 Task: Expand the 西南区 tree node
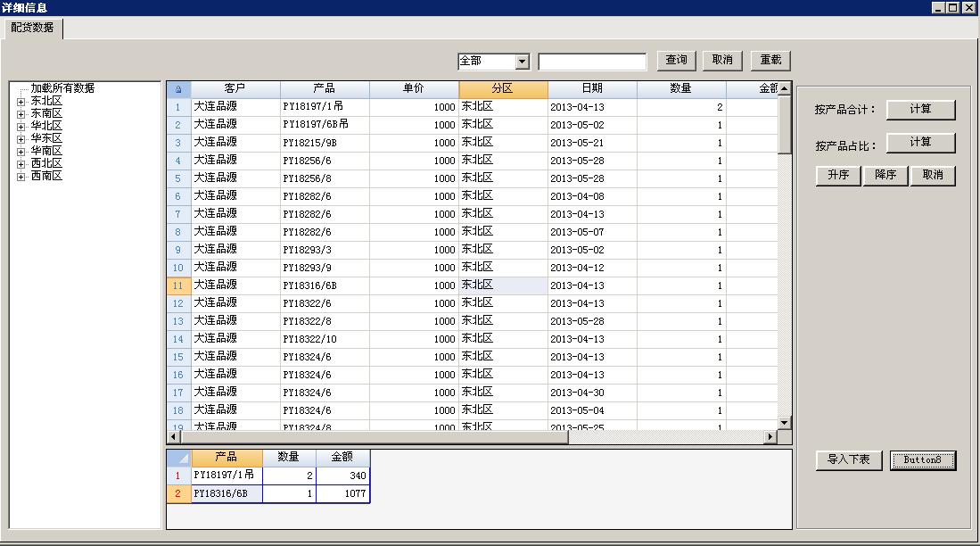21,177
